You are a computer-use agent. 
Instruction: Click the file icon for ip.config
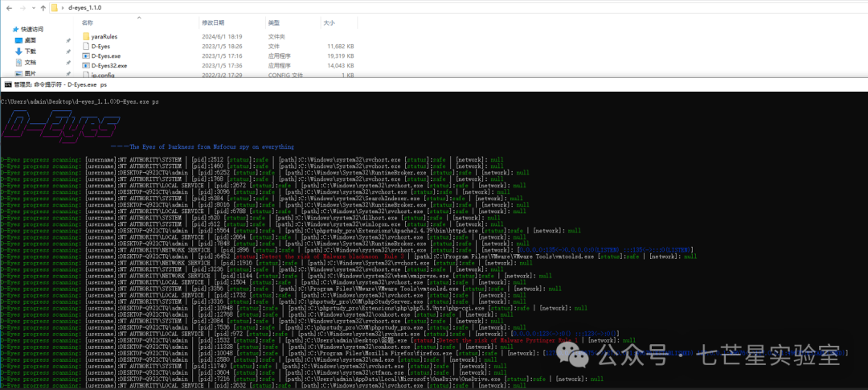point(86,75)
